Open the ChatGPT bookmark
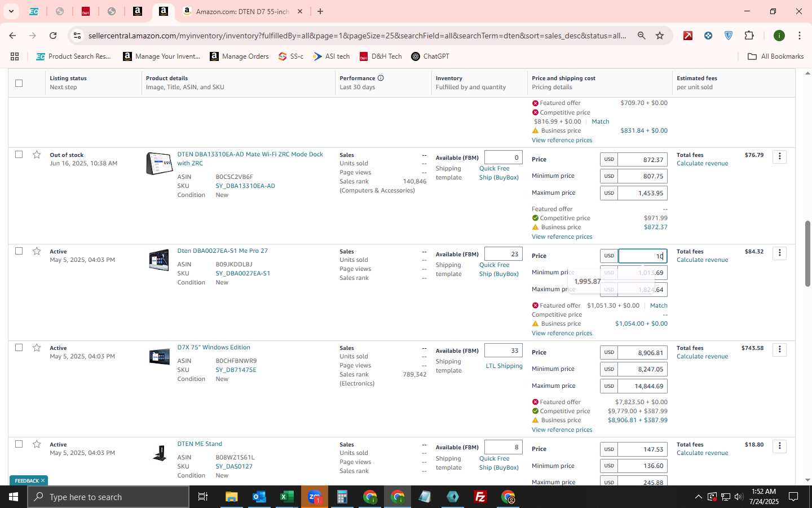Viewport: 812px width, 508px height. [430, 56]
